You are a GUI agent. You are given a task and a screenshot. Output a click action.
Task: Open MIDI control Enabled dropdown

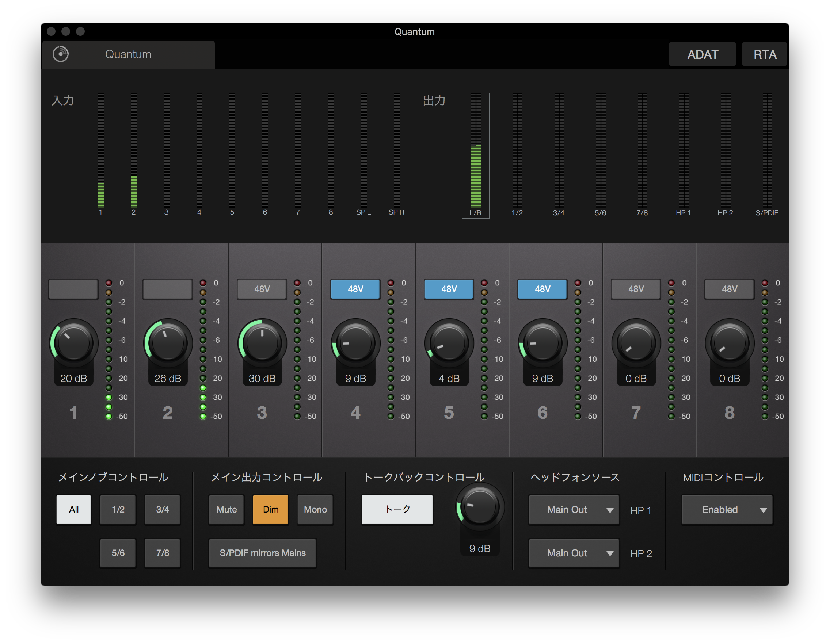point(727,510)
